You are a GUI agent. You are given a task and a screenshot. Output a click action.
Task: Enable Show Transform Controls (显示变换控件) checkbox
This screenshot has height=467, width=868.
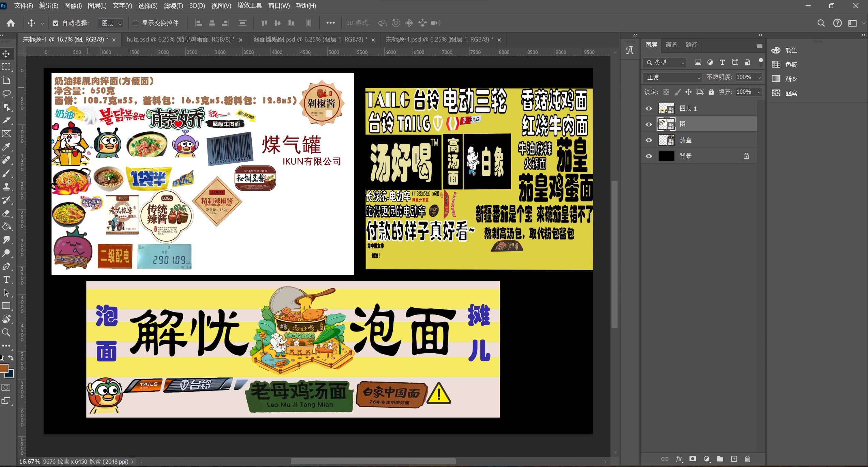[135, 23]
